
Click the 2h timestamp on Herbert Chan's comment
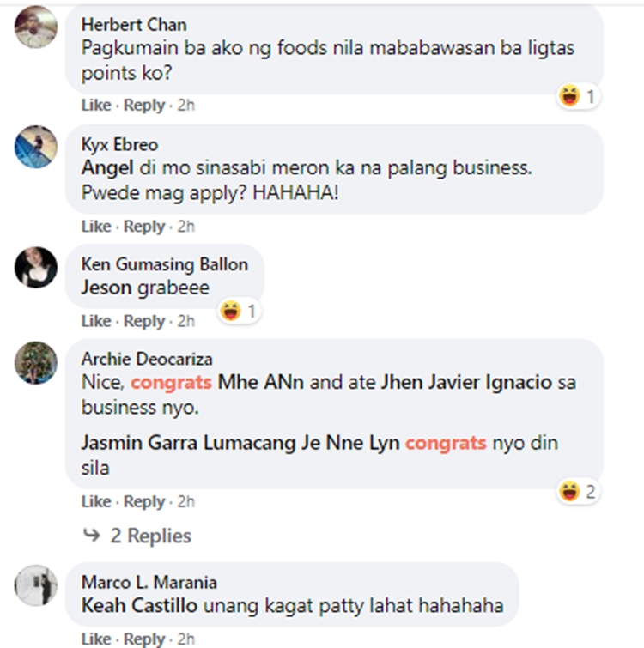pyautogui.click(x=185, y=105)
